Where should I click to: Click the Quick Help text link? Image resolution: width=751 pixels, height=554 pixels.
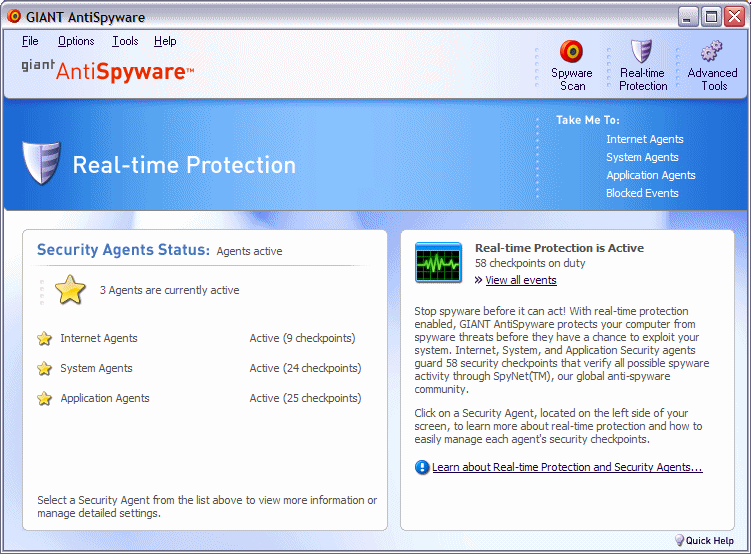click(x=709, y=541)
